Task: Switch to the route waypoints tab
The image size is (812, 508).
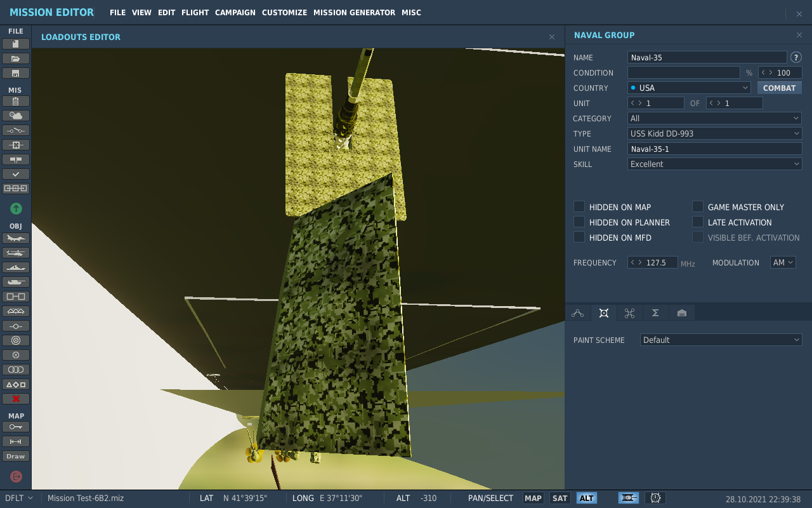Action: pos(578,313)
